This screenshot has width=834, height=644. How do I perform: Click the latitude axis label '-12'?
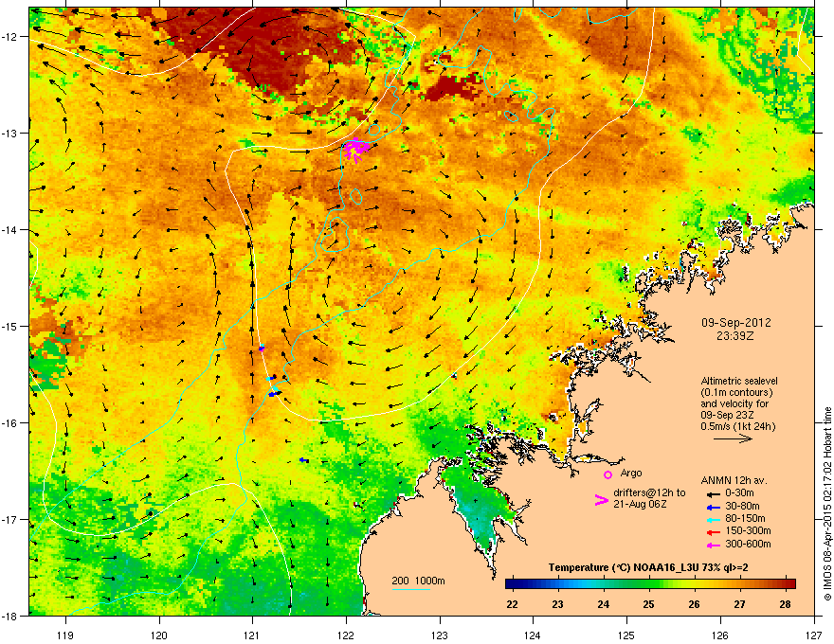click(10, 36)
